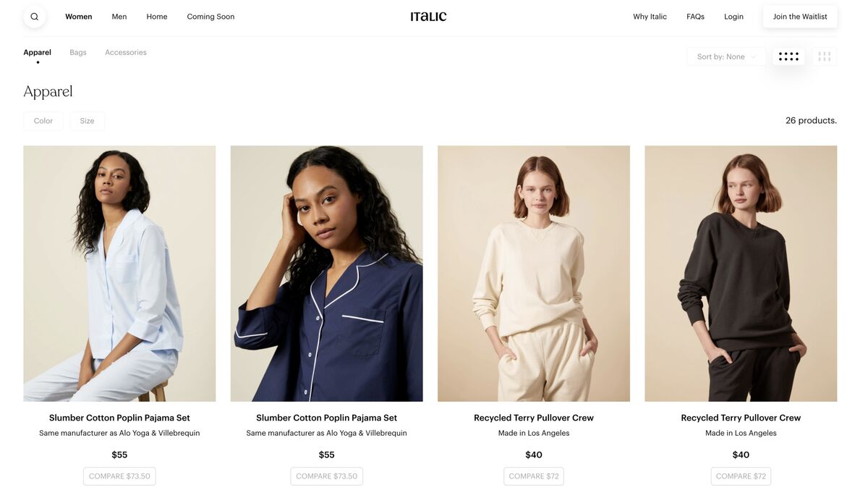The image size is (868, 493).
Task: Switch to three-column grid view
Action: tap(825, 56)
